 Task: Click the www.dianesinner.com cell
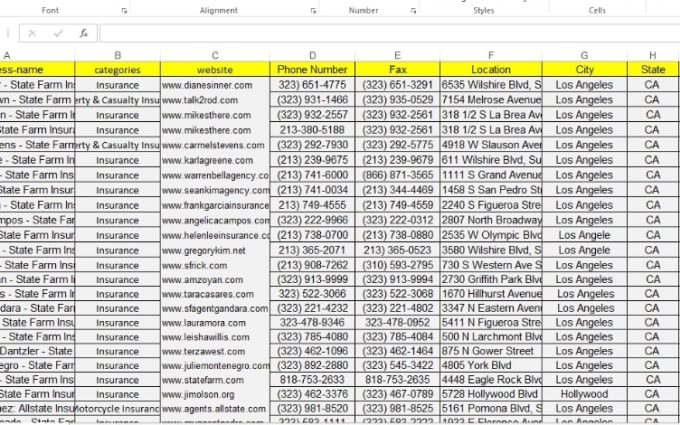[215, 85]
